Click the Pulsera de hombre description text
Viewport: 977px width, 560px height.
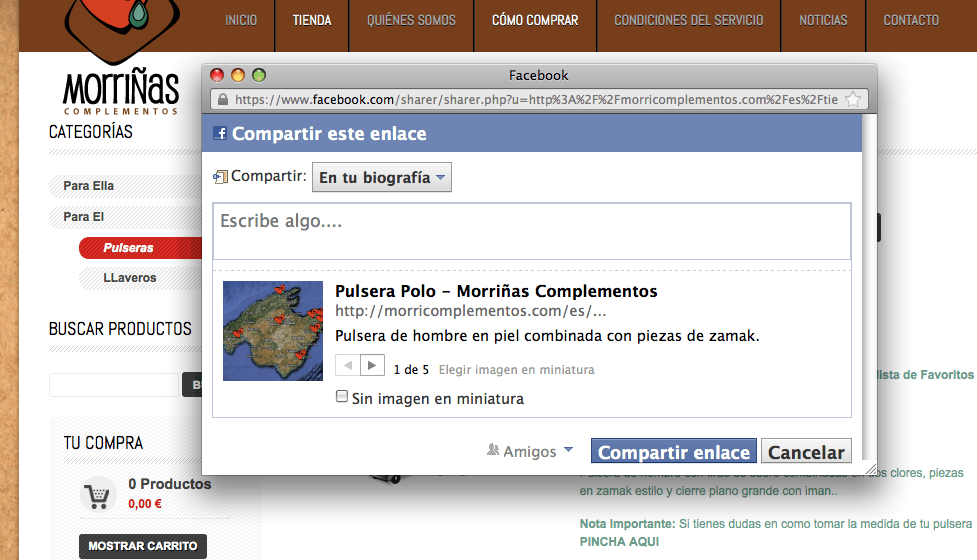pos(547,336)
